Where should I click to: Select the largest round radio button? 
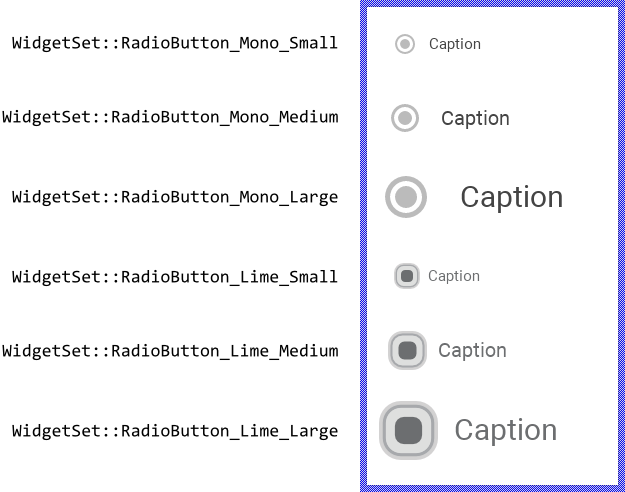point(406,197)
